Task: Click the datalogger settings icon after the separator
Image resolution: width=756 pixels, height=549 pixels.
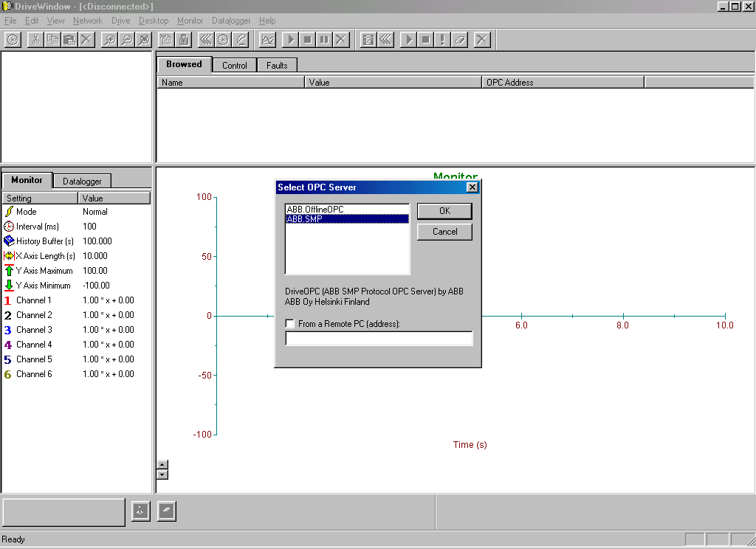Action: click(368, 40)
